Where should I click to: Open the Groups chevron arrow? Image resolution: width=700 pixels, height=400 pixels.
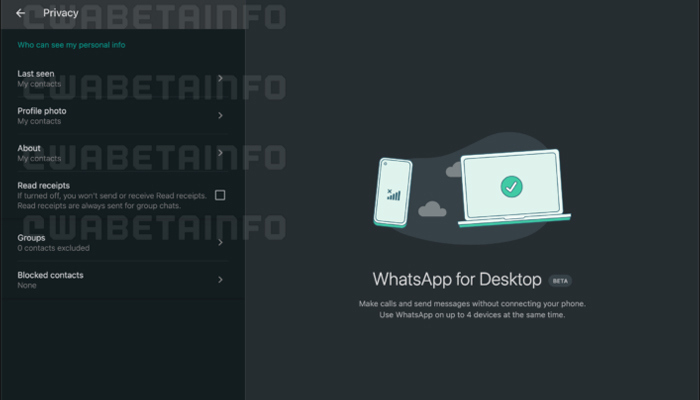pyautogui.click(x=220, y=242)
